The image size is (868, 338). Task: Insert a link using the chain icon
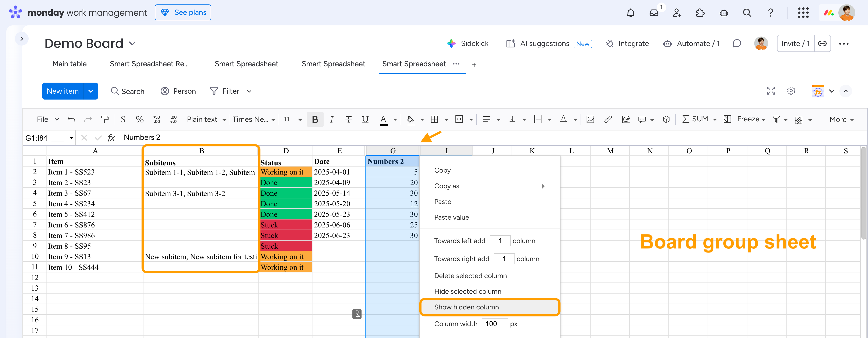click(x=608, y=119)
